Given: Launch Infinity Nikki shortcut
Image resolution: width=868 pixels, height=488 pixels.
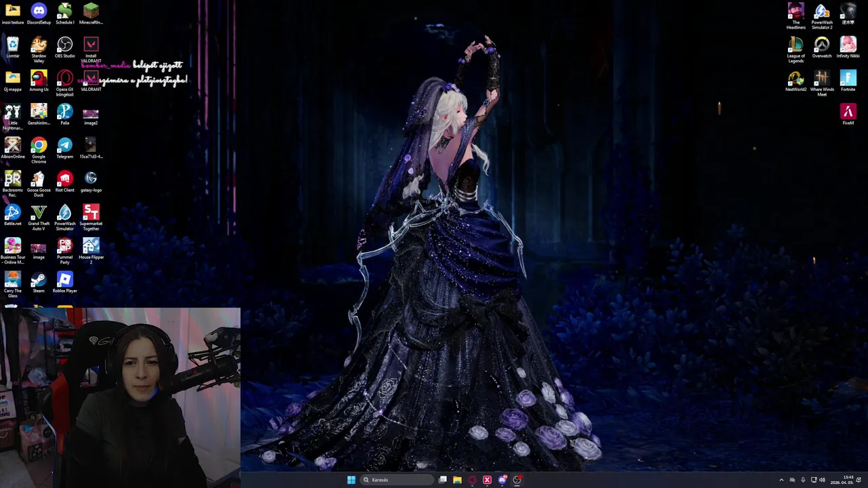Looking at the screenshot, I should [x=848, y=47].
